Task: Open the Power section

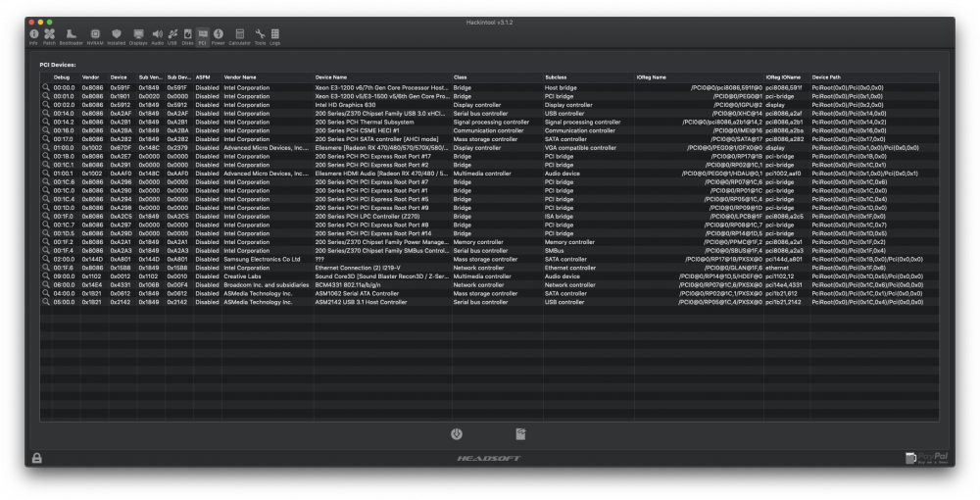Action: tap(219, 36)
